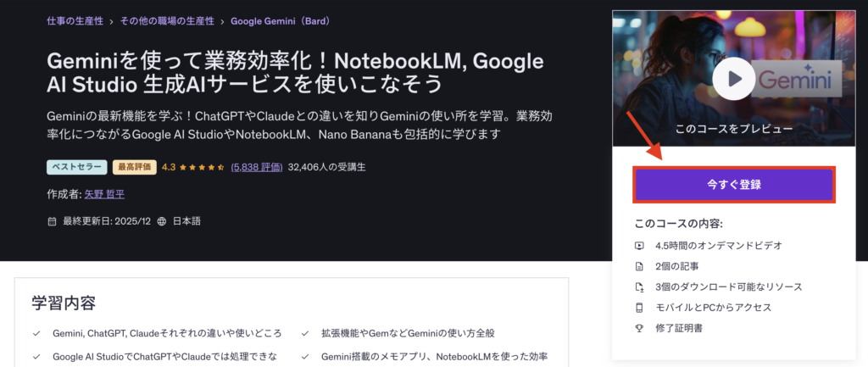This screenshot has height=367, width=868.
Task: Click the ベストセラー badge
Action: (77, 167)
